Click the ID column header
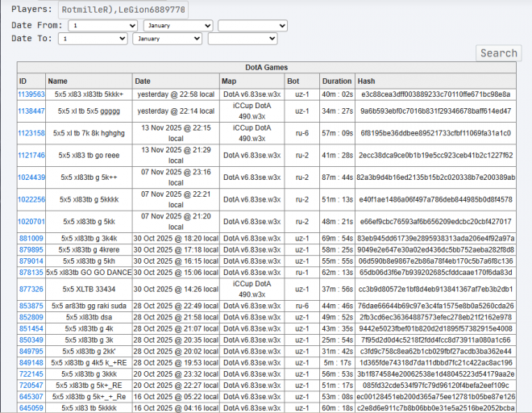The width and height of the screenshot is (532, 413). 31,81
